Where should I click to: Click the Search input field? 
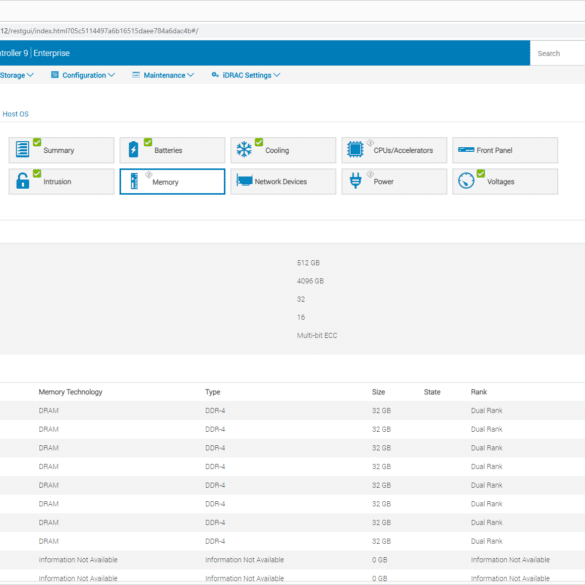(557, 53)
